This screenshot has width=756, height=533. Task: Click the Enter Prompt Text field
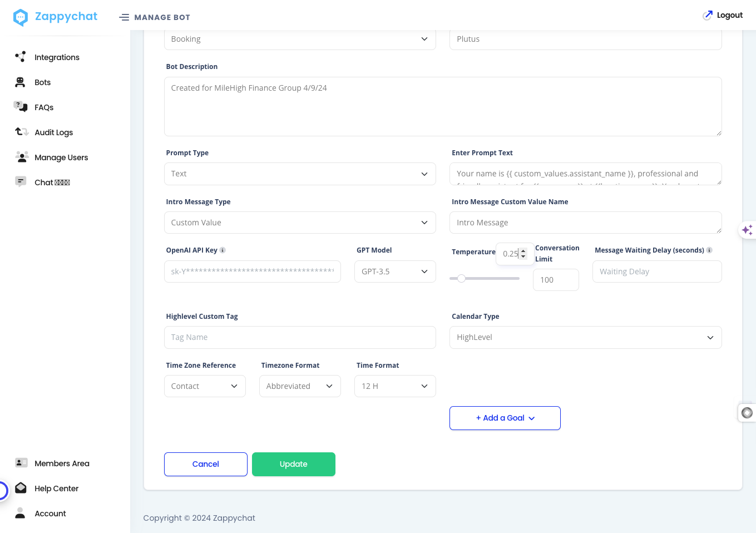point(585,174)
